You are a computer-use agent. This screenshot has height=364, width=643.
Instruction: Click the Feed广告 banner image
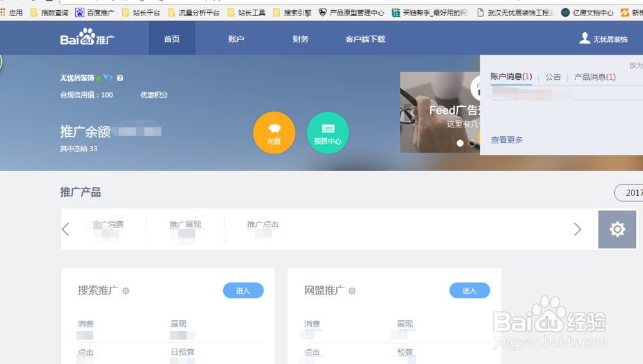(x=440, y=112)
